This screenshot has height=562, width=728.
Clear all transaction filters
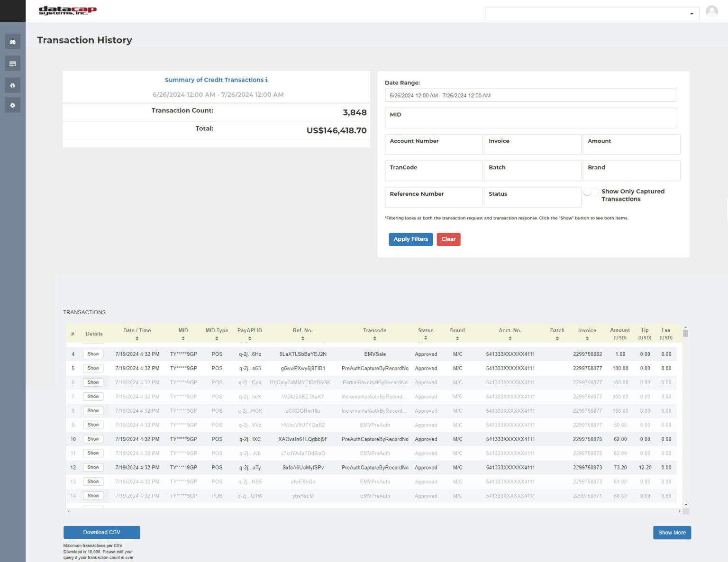448,239
